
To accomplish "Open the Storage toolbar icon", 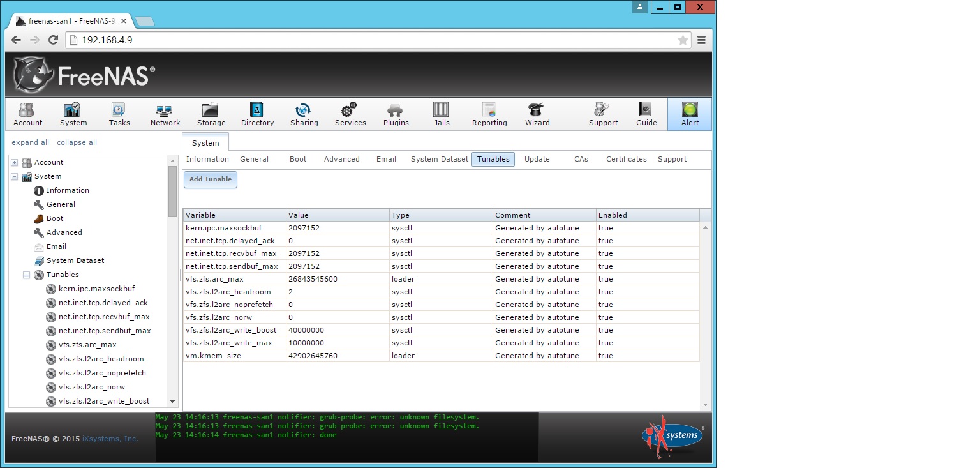I will click(x=211, y=114).
